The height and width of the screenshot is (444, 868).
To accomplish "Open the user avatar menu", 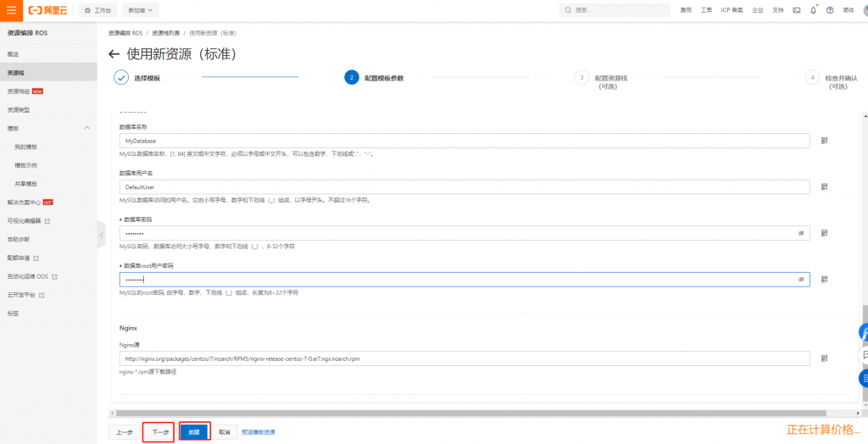I will (x=865, y=10).
